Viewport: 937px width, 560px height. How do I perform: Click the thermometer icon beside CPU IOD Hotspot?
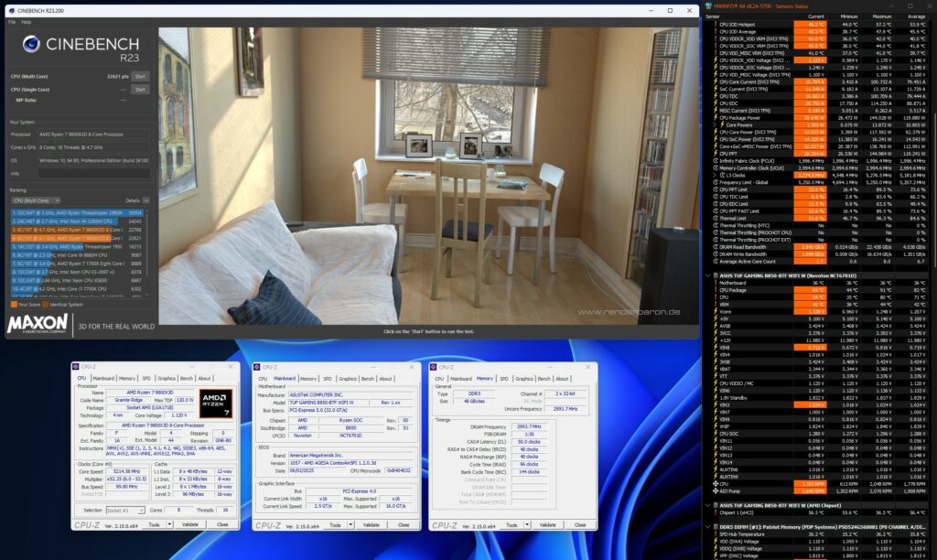716,25
